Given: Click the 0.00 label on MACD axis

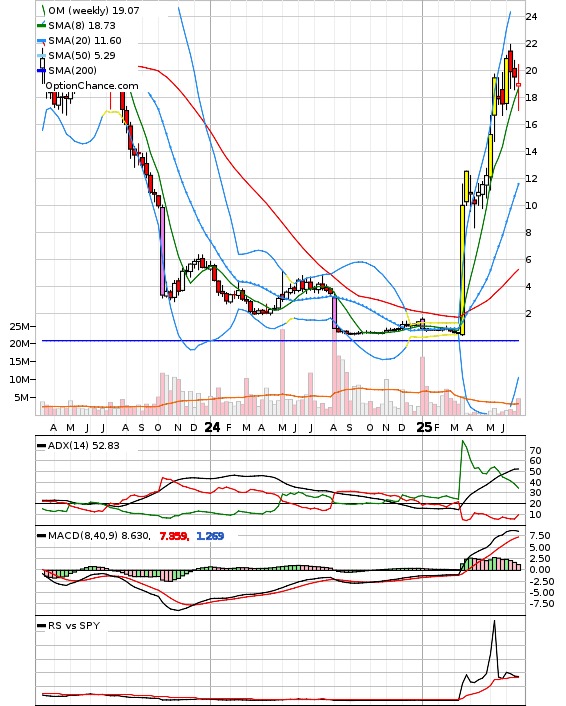Looking at the screenshot, I should pos(540,570).
